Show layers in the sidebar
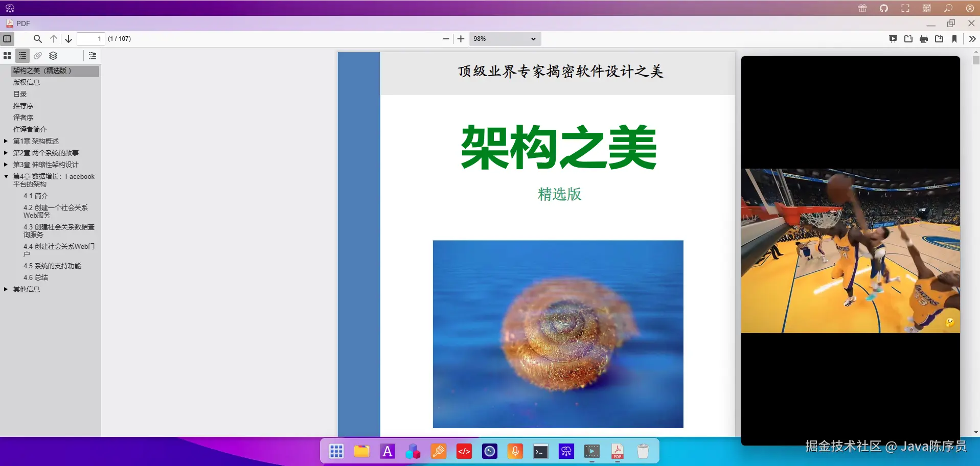 tap(53, 56)
